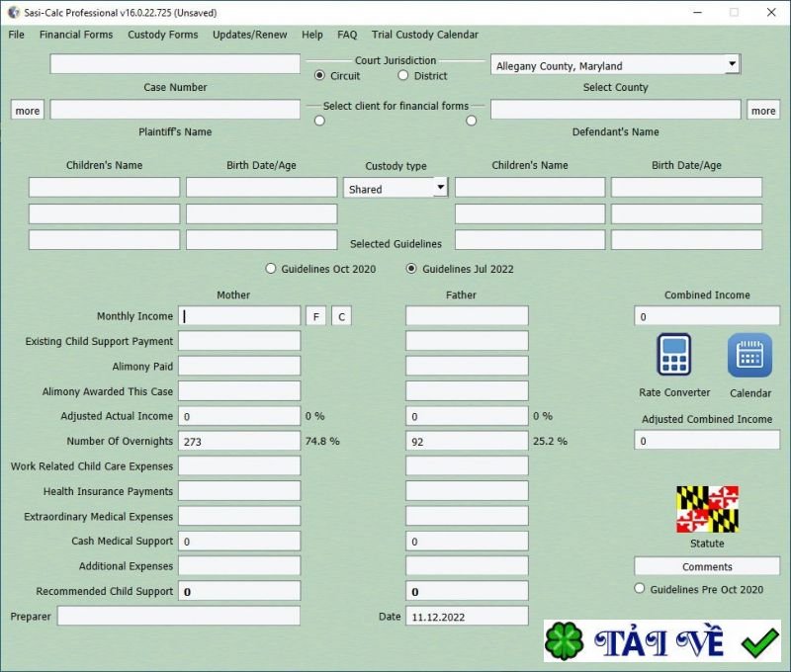Open the Rate Converter calculator icon
Image resolution: width=791 pixels, height=672 pixels.
pyautogui.click(x=674, y=355)
